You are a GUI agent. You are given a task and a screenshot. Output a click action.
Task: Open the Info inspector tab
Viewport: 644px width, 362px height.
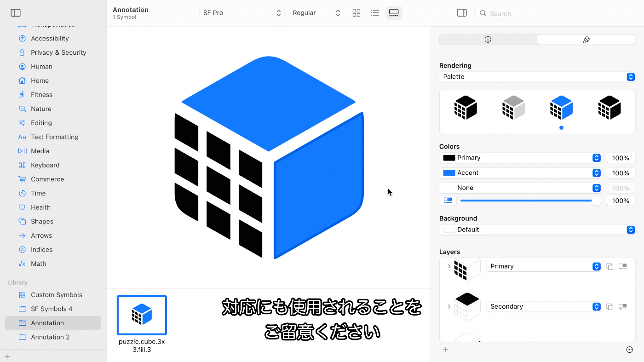[488, 40]
